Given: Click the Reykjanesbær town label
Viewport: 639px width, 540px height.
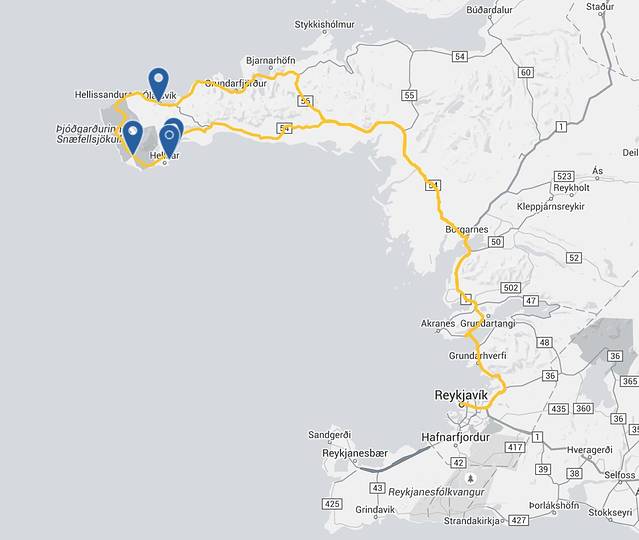Looking at the screenshot, I should click(x=355, y=453).
